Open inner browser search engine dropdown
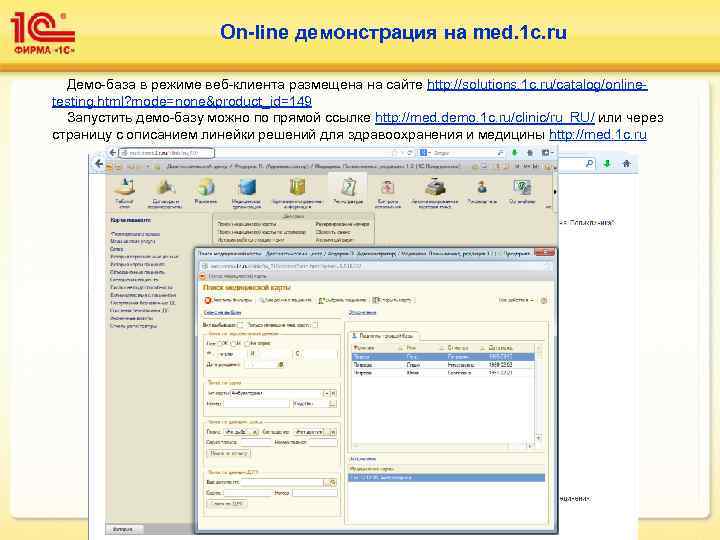Image resolution: width=720 pixels, height=540 pixels. click(426, 152)
